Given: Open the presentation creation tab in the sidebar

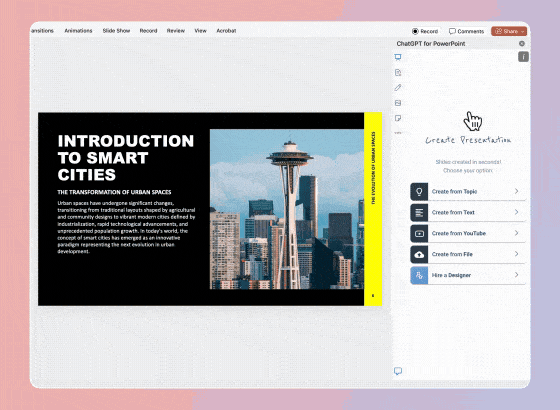Looking at the screenshot, I should 398,57.
